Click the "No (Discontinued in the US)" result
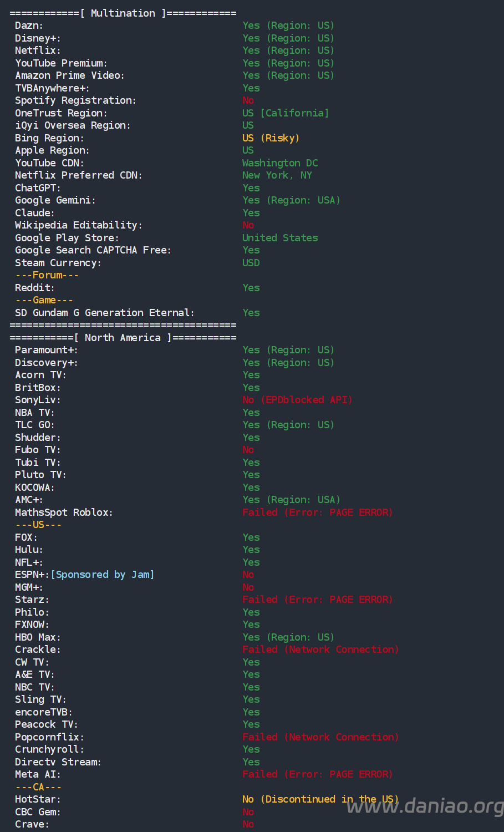The width and height of the screenshot is (504, 832). pyautogui.click(x=320, y=799)
